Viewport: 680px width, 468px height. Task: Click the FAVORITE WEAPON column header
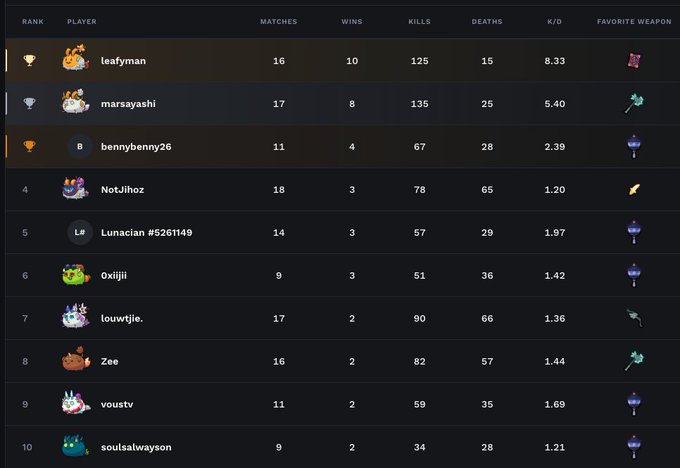pyautogui.click(x=634, y=21)
